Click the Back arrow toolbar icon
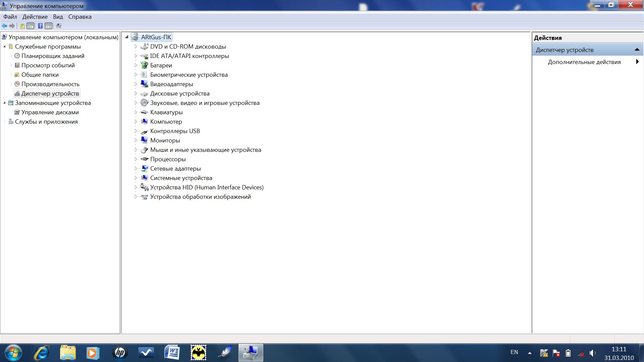Image resolution: width=644 pixels, height=362 pixels. (4, 26)
